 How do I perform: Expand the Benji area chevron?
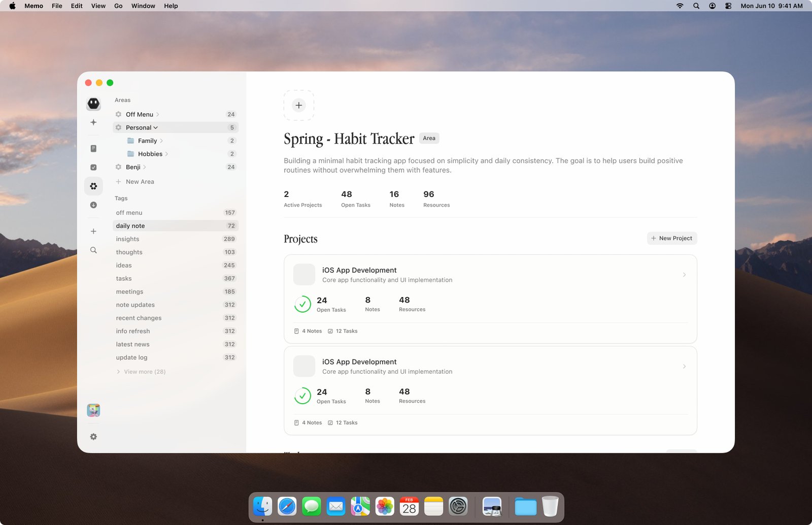(x=145, y=167)
